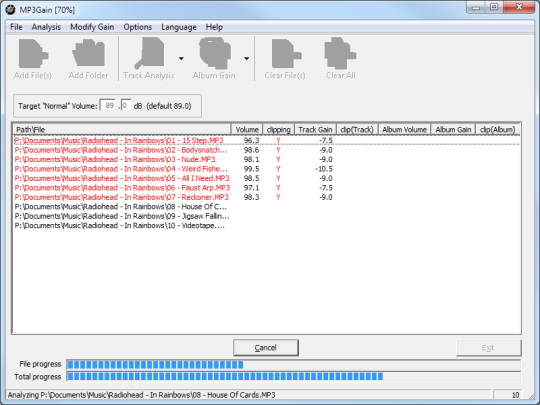Click the status bar count 10
The image size is (540, 405).
pyautogui.click(x=515, y=395)
